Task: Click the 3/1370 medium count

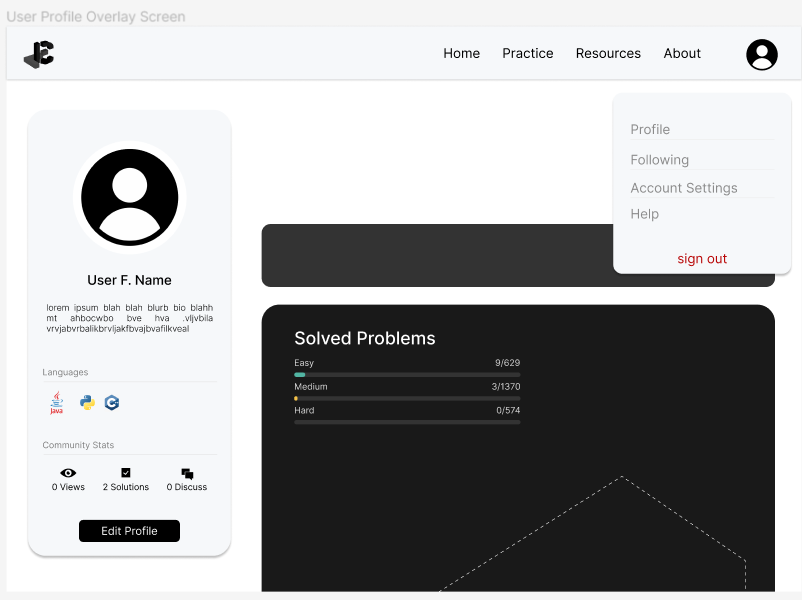Action: coord(506,387)
